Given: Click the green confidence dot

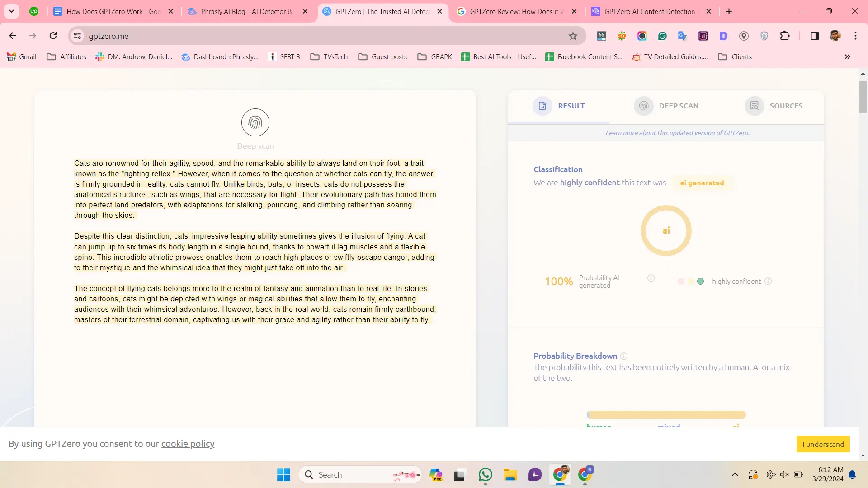Looking at the screenshot, I should (x=700, y=281).
